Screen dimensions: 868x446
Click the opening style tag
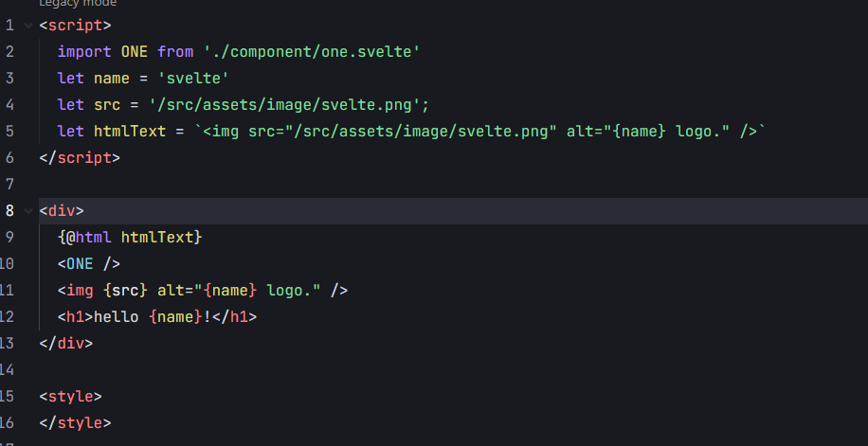[71, 397]
